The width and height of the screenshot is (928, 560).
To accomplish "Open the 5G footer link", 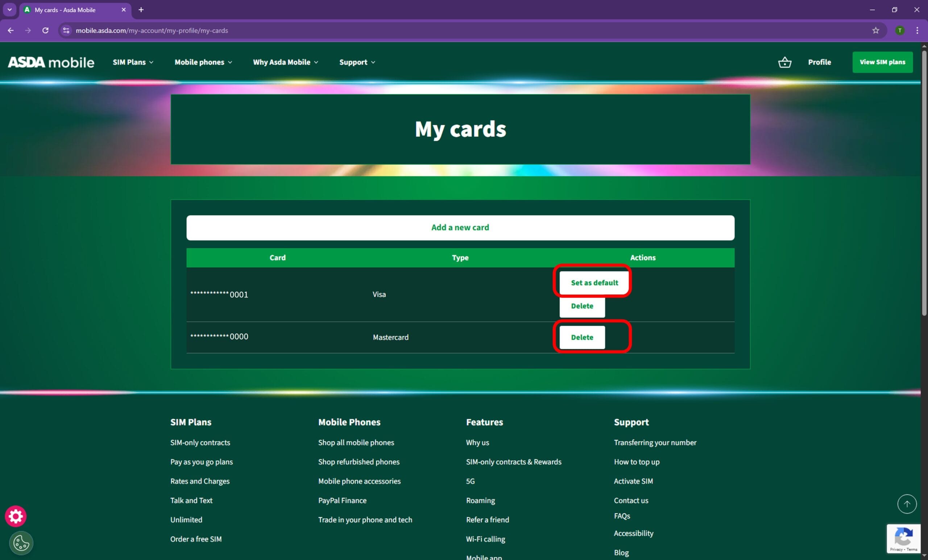I will coord(470,481).
